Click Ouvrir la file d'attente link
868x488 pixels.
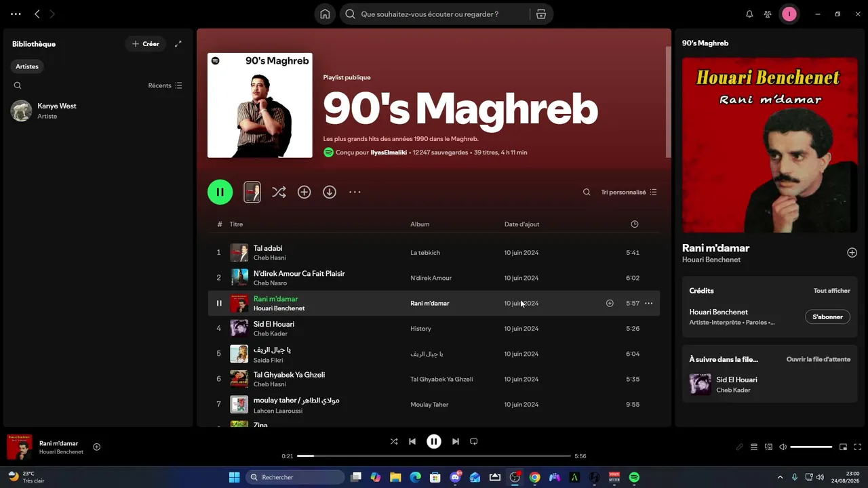pos(818,359)
